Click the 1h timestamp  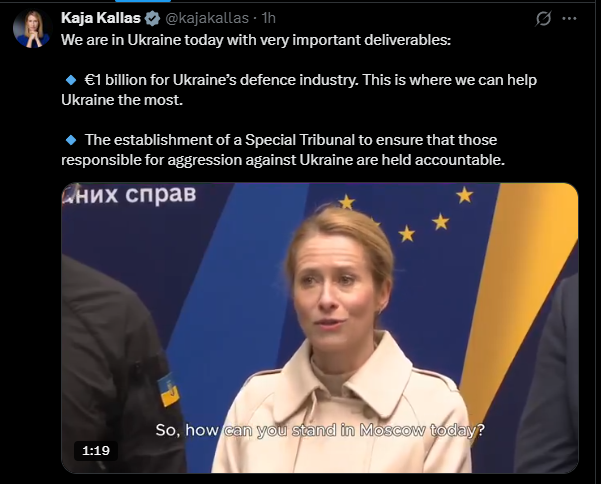pyautogui.click(x=268, y=18)
